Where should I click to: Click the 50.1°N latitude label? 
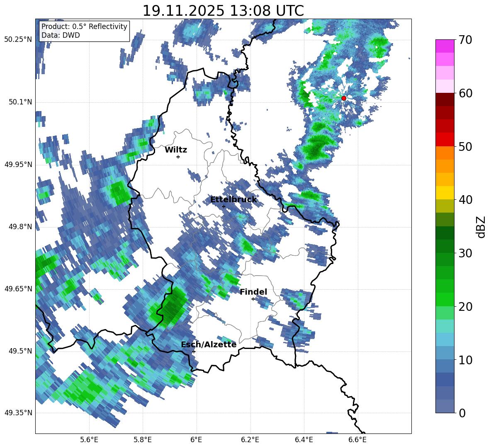pos(20,102)
